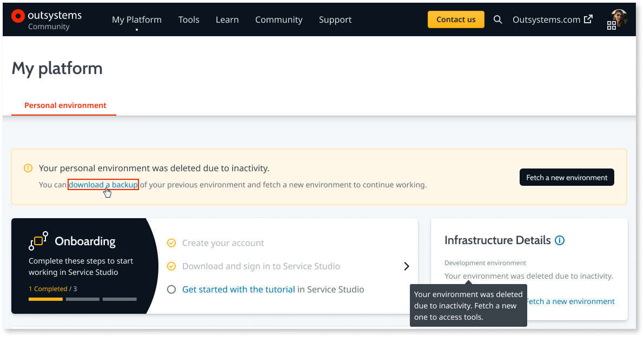Viewport: 644px width, 337px height.
Task: Click the warning icon in the inactivity alert
Action: [28, 168]
